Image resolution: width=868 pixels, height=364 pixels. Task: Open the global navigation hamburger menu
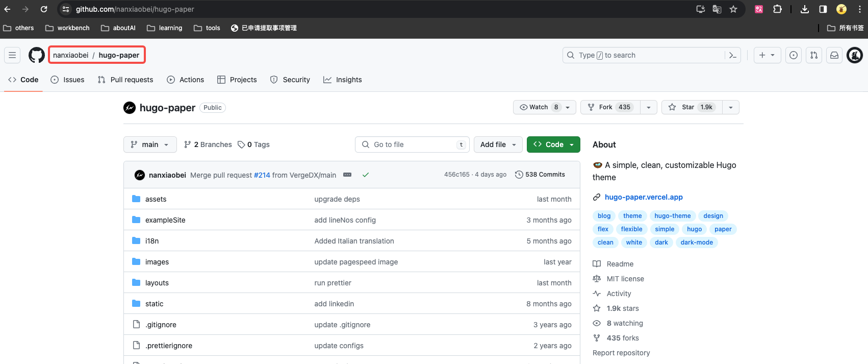point(12,55)
